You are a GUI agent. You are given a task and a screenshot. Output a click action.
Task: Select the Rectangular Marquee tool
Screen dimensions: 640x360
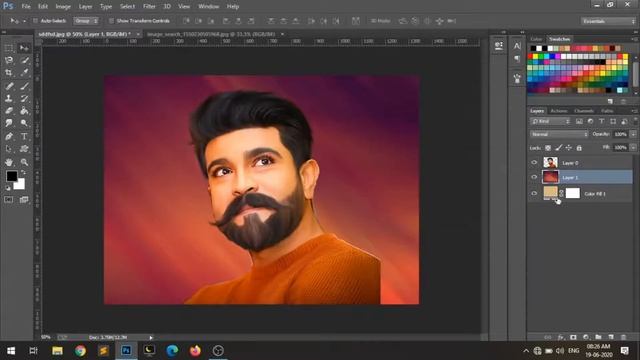click(9, 48)
